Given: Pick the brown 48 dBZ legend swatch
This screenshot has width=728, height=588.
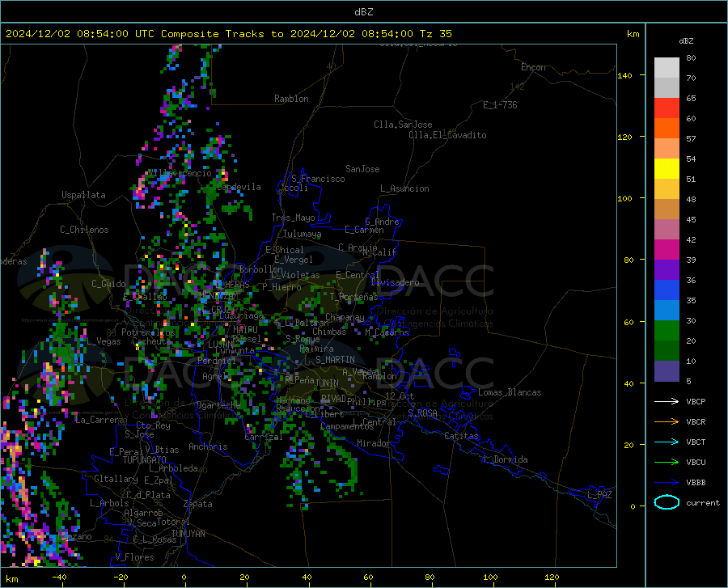Looking at the screenshot, I should coord(667,209).
